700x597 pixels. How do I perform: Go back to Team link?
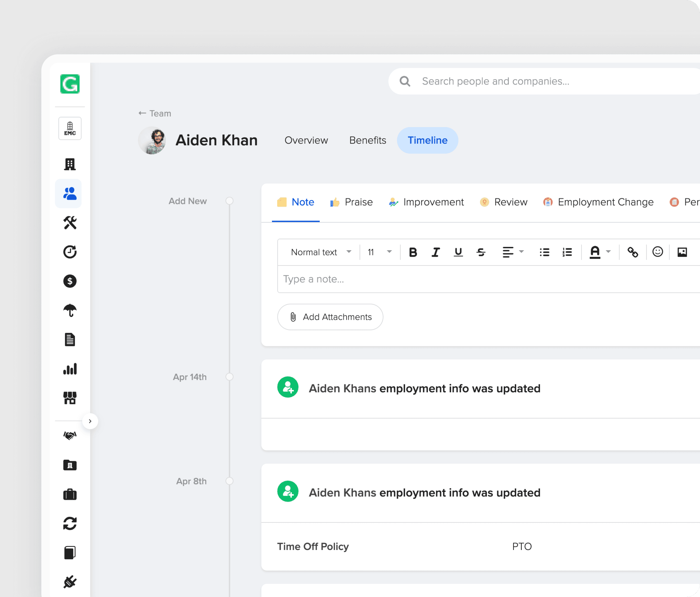(x=155, y=113)
